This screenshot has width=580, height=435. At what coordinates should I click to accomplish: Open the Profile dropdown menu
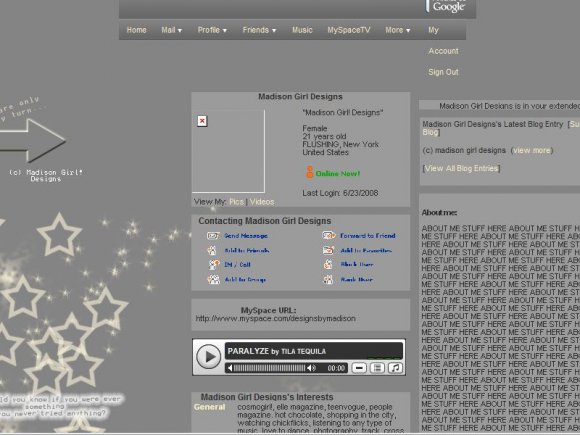tap(212, 30)
